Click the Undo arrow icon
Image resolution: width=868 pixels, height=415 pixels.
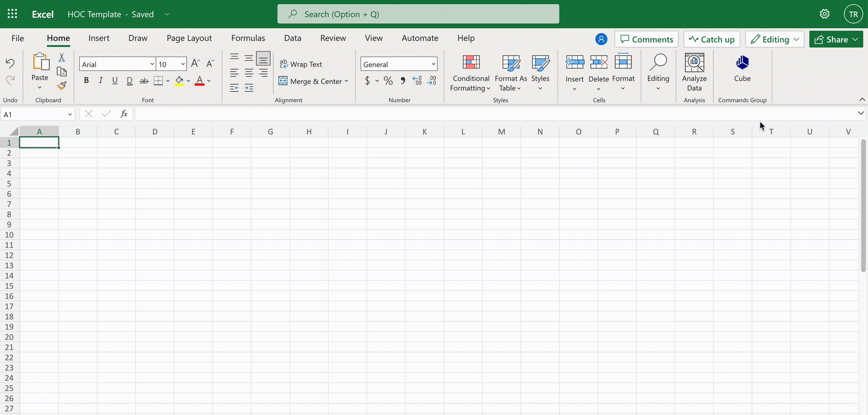click(x=10, y=63)
